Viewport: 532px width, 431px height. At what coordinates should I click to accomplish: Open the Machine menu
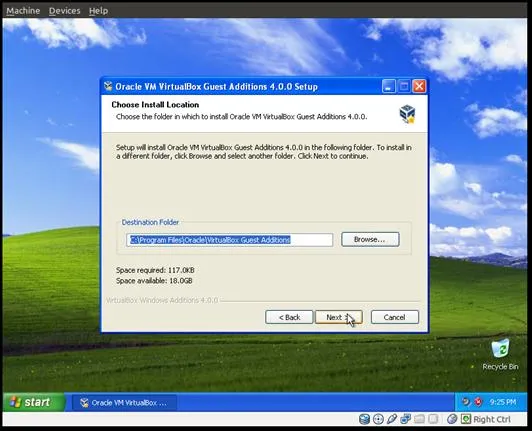coord(23,11)
